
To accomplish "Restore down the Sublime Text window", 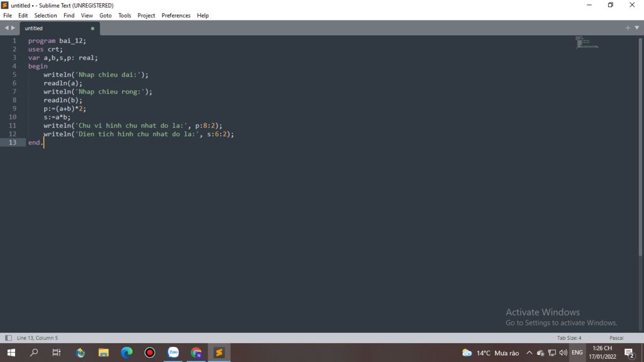I will pos(610,5).
